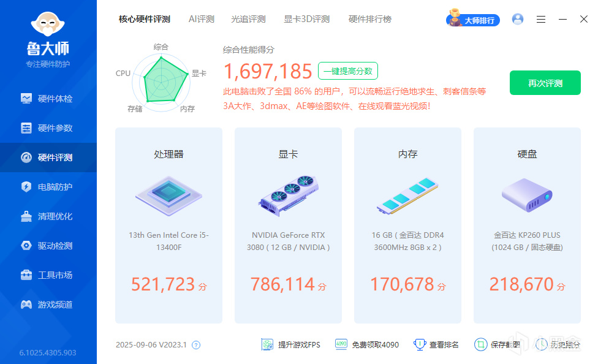Open 工具市场 in the sidebar

(48, 275)
